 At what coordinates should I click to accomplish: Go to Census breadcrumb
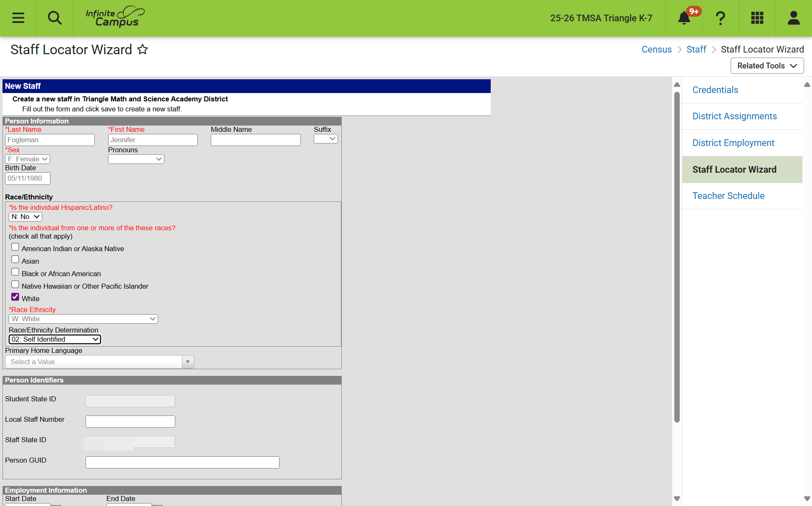click(656, 49)
